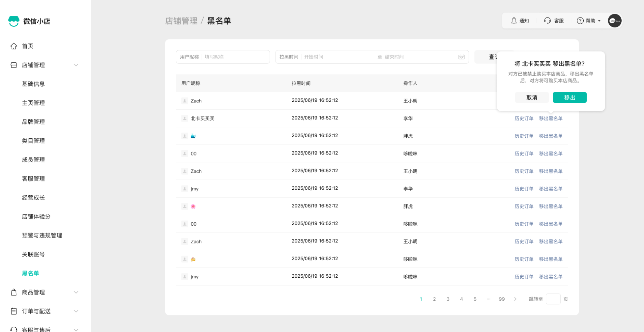Open the 帮助 dropdown arrow
This screenshot has height=332, width=644.
coord(599,21)
